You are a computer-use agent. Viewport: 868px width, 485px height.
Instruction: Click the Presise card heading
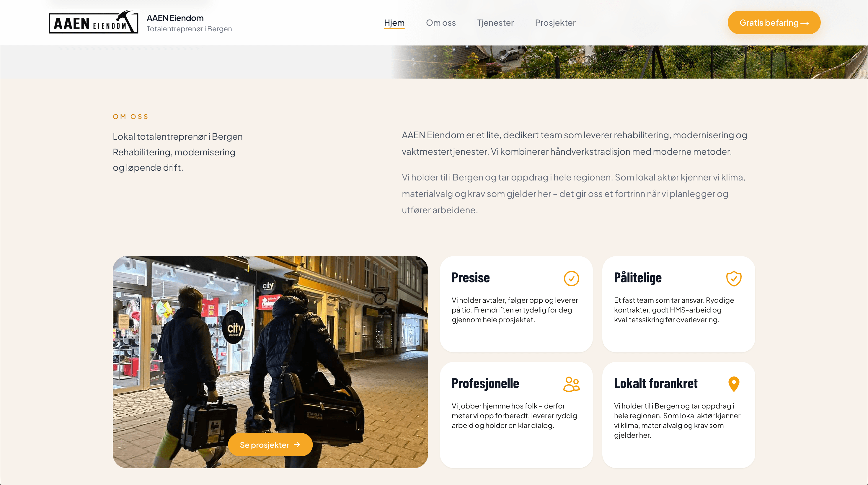[471, 278]
